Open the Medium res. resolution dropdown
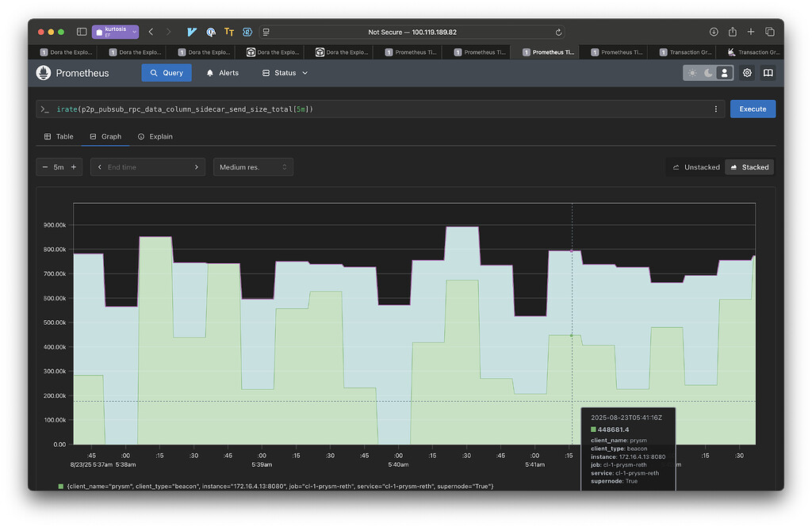Image resolution: width=812 pixels, height=527 pixels. (x=253, y=167)
